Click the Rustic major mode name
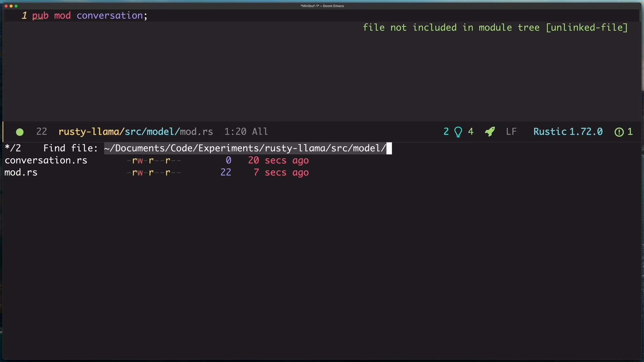Image resolution: width=644 pixels, height=362 pixels. point(550,132)
